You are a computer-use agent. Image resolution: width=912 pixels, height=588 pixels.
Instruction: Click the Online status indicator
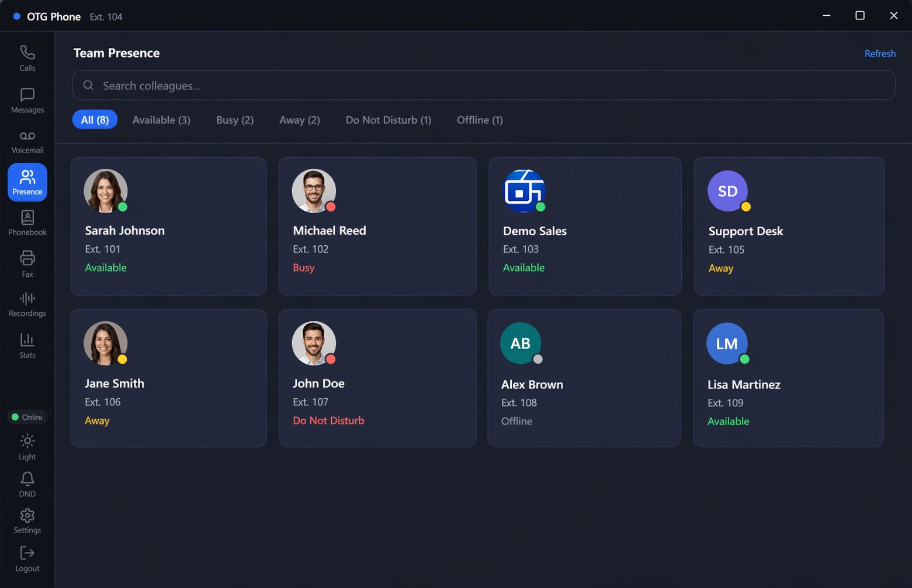pyautogui.click(x=27, y=417)
